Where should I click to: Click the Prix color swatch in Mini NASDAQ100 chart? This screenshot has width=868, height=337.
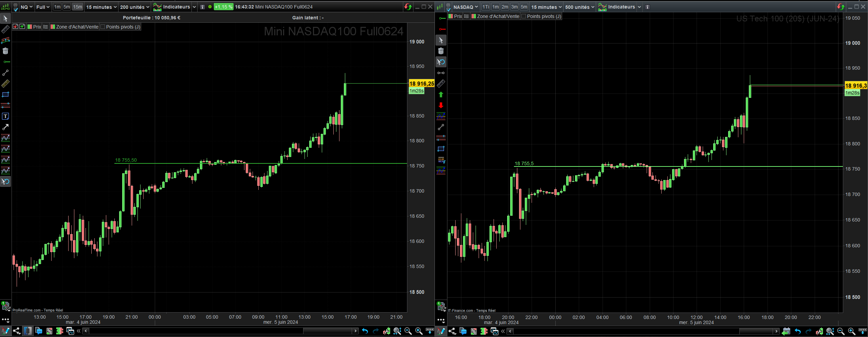pos(30,27)
